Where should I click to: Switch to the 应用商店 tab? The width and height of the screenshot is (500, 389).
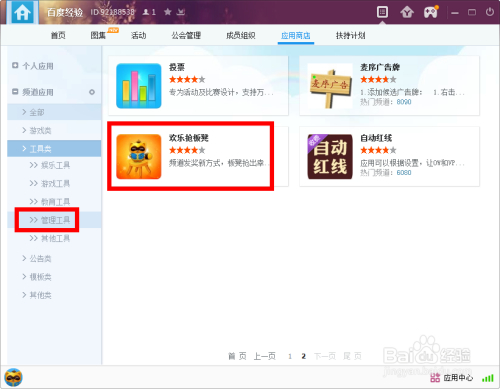coord(296,35)
